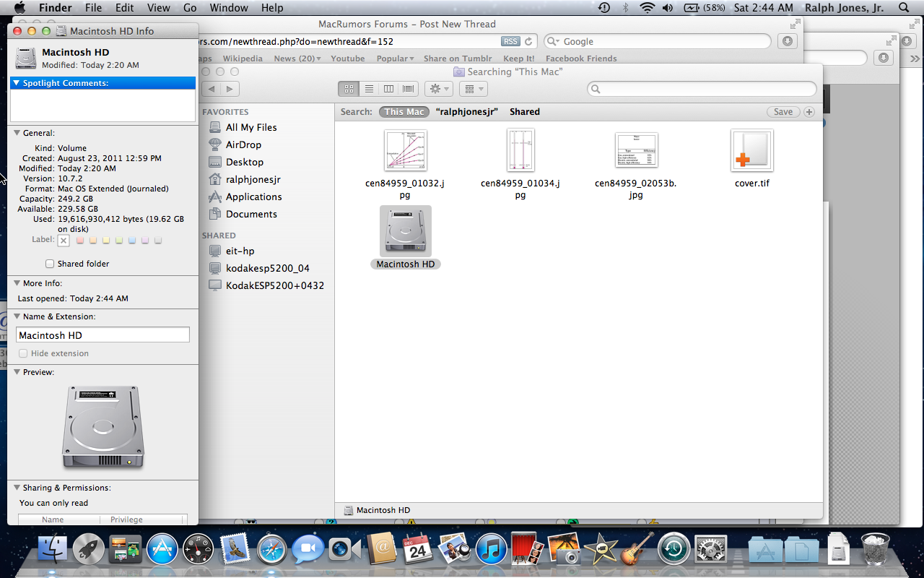The image size is (924, 578).
Task: Open the Action gear dropdown in Finder
Action: (x=438, y=89)
